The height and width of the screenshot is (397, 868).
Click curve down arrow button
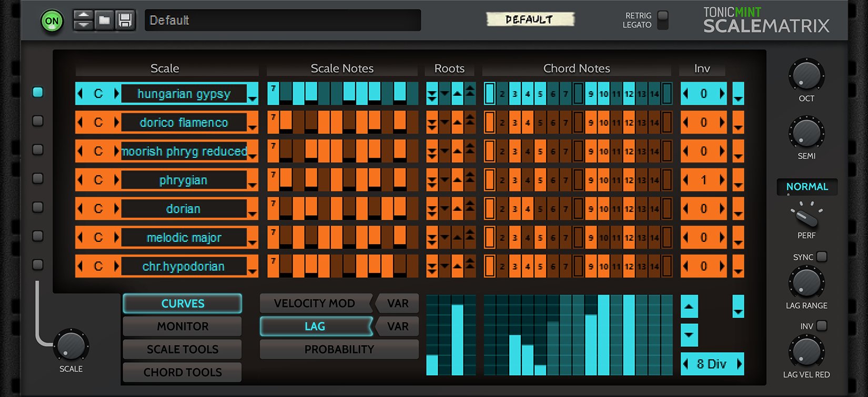[x=689, y=335]
